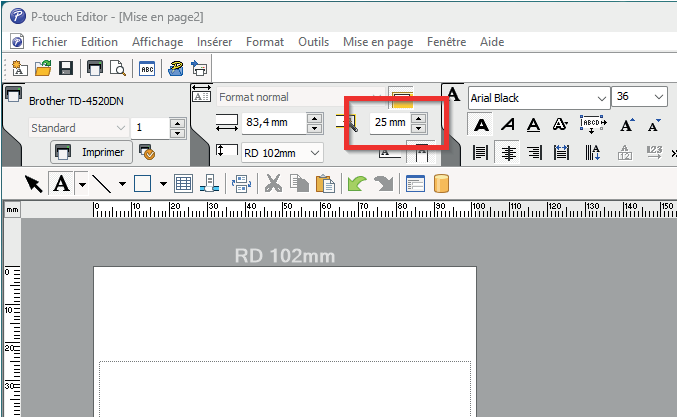Screen dimensions: 677x417
Task: Click the copies count field showing 1
Action: tap(150, 128)
